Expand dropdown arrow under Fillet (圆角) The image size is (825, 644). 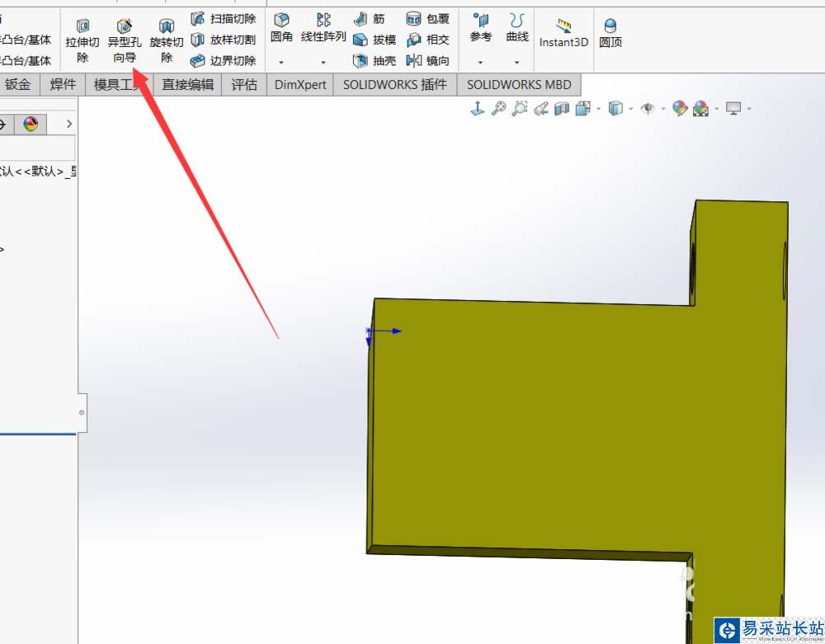coord(281,62)
